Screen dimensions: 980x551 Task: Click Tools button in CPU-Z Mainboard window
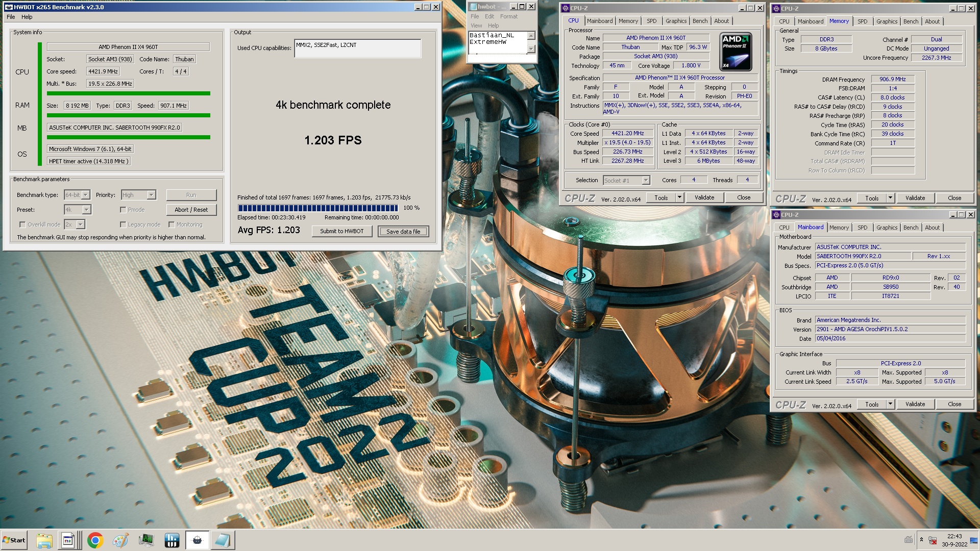872,404
